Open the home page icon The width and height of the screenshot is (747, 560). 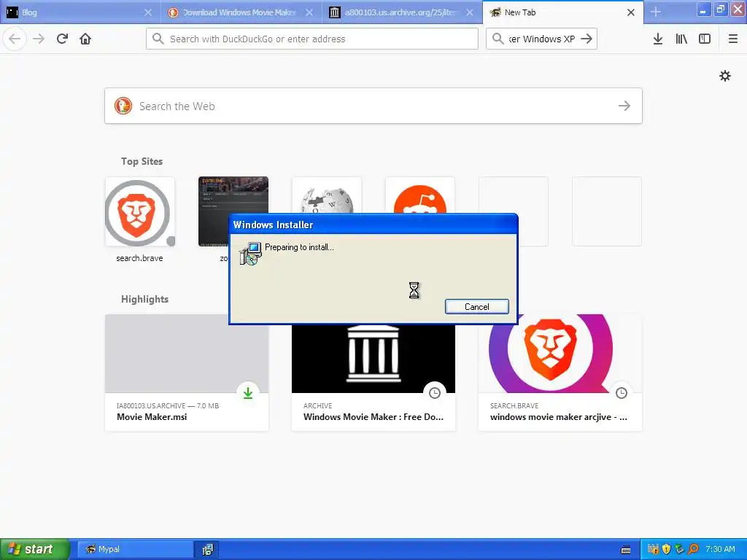85,39
